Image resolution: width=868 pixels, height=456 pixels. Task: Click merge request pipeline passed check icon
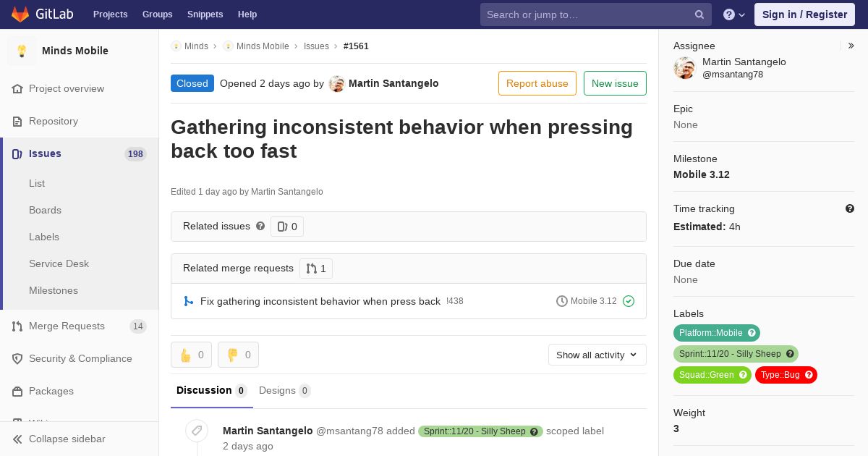(x=629, y=301)
